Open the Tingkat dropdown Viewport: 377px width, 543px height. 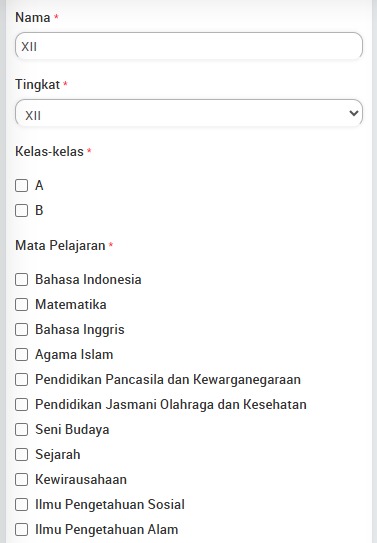point(189,113)
